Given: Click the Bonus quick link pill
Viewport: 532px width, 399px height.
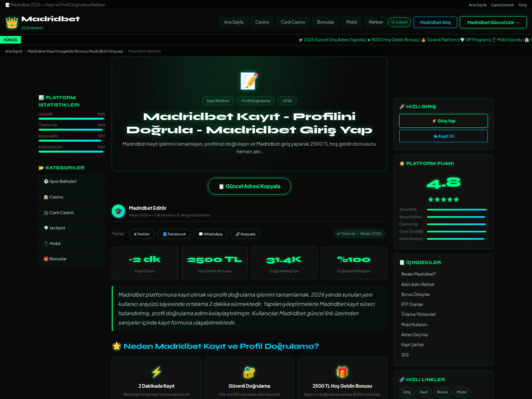Looking at the screenshot, I should coord(442,392).
